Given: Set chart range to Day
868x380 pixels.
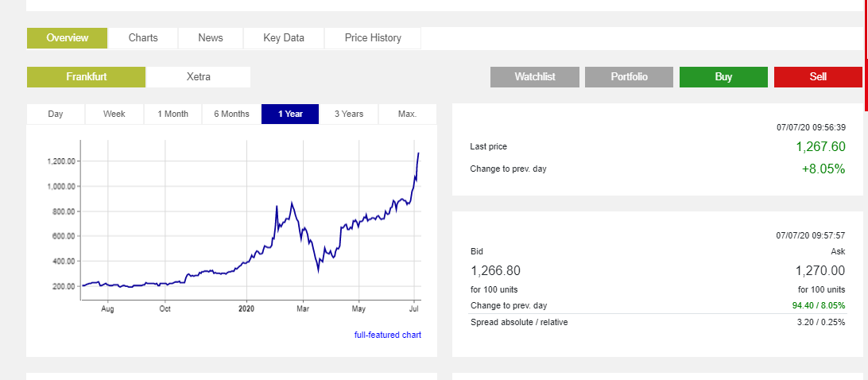Looking at the screenshot, I should (56, 114).
